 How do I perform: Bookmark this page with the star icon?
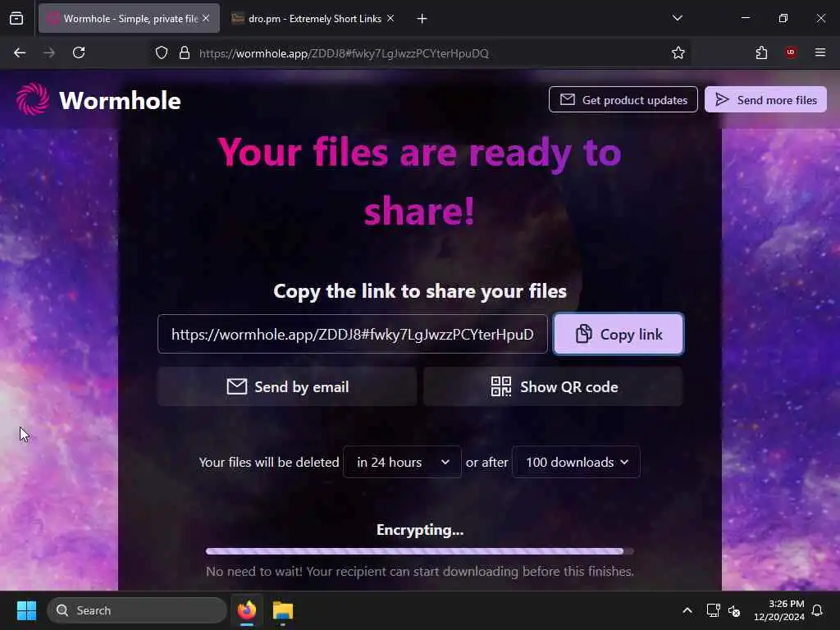pyautogui.click(x=678, y=53)
